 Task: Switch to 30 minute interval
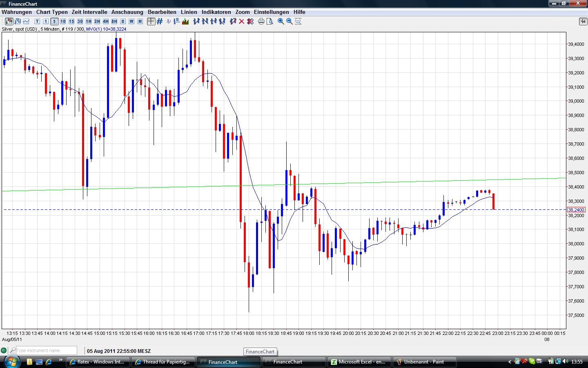[x=80, y=21]
